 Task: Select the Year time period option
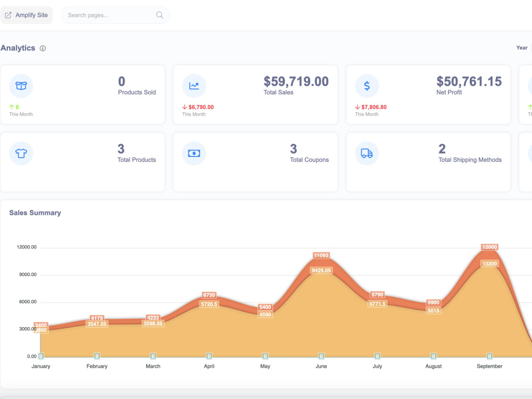coord(521,47)
